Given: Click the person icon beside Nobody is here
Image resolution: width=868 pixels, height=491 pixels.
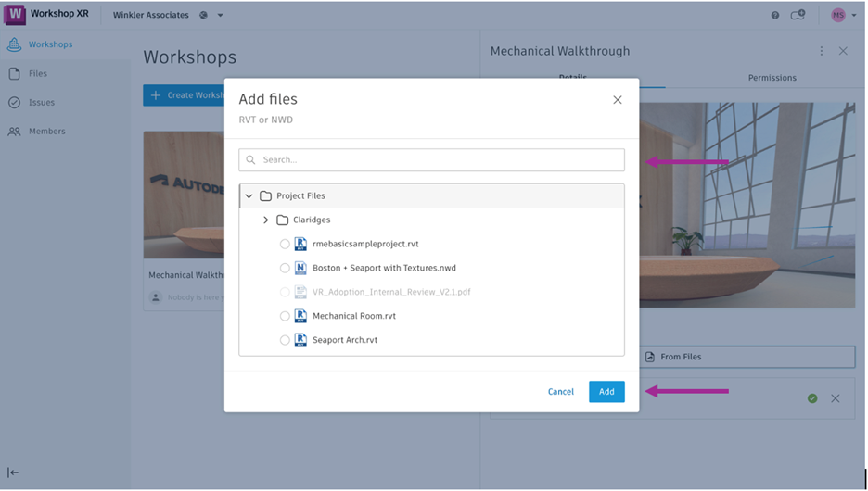Looking at the screenshot, I should tap(156, 297).
